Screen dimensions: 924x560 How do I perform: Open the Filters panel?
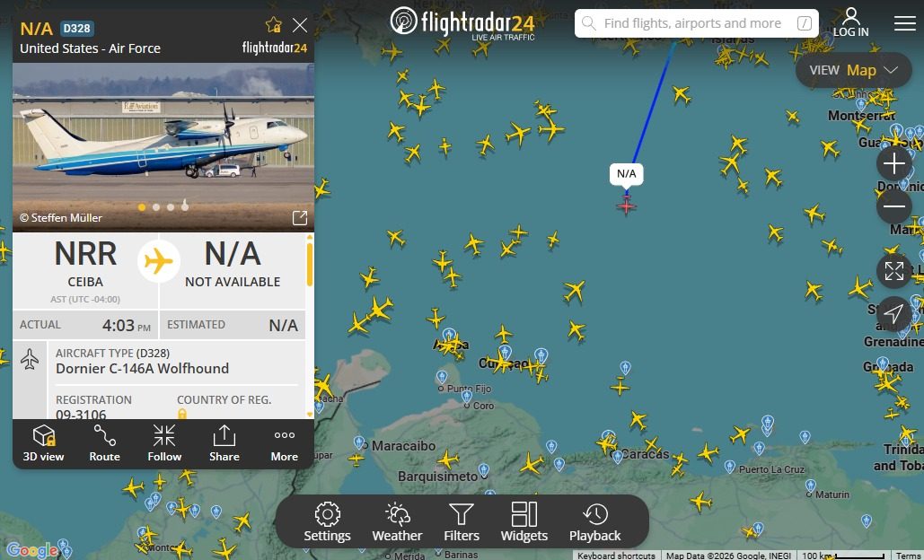462,521
